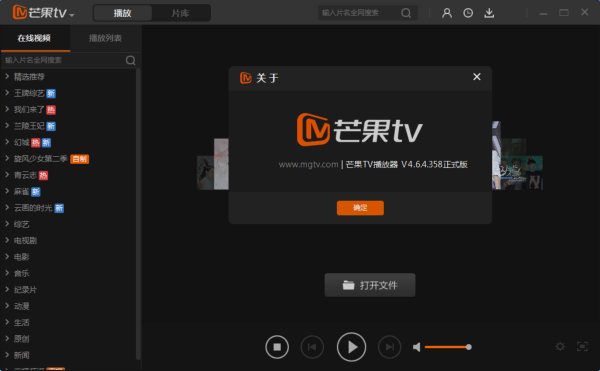Click the sidebar search magnifier icon
Screen dimensions: 600x371
(x=130, y=60)
